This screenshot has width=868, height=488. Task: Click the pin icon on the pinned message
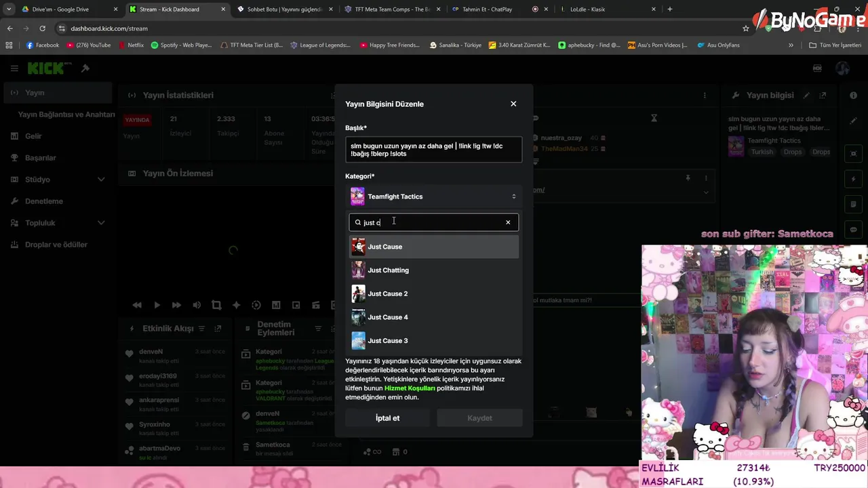point(688,178)
